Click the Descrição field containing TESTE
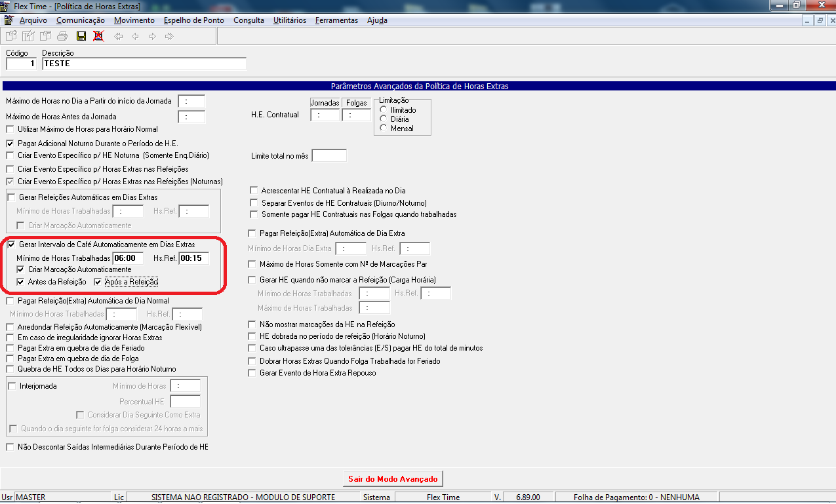836x504 pixels. point(144,64)
